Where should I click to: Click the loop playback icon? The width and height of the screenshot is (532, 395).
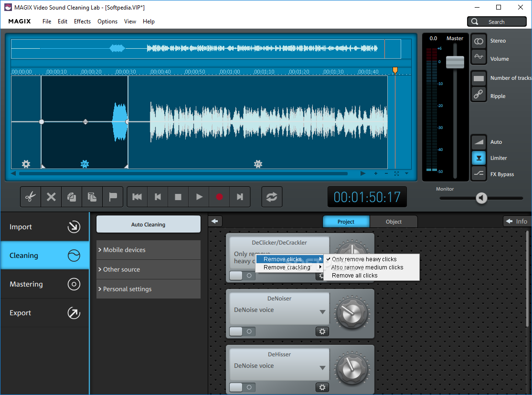click(x=272, y=197)
